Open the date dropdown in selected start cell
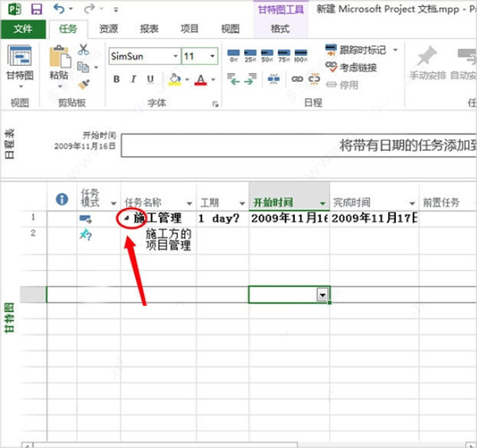This screenshot has height=448, width=477. point(323,295)
